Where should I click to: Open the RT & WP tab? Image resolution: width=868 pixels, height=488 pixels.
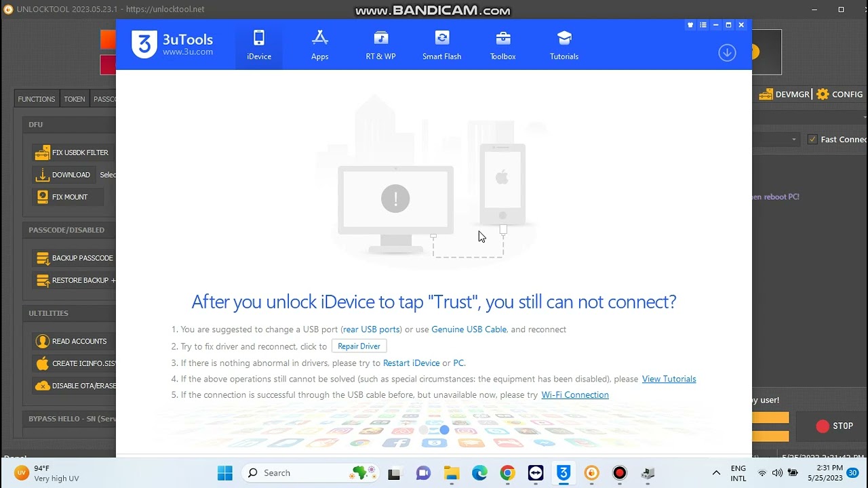click(x=381, y=45)
